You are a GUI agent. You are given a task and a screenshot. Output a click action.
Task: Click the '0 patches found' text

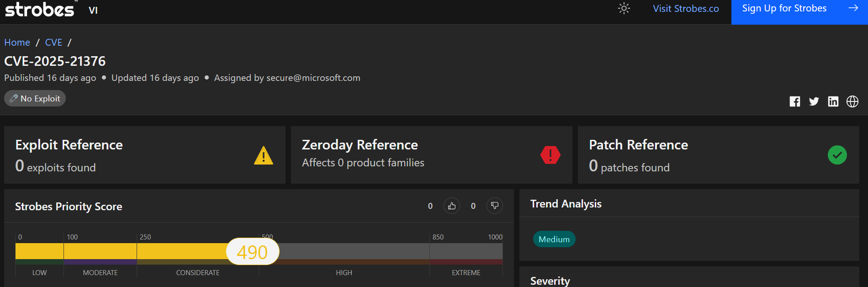629,166
